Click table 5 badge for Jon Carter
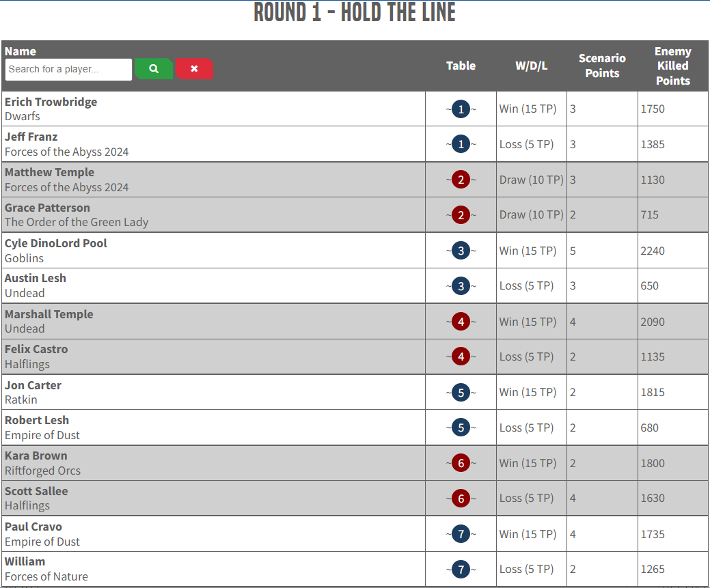 (x=461, y=393)
